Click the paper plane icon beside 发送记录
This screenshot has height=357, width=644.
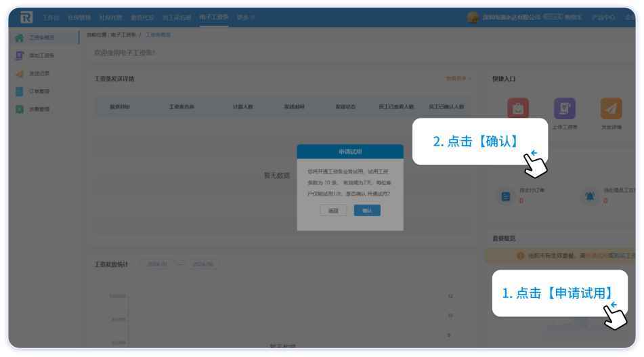pos(20,74)
